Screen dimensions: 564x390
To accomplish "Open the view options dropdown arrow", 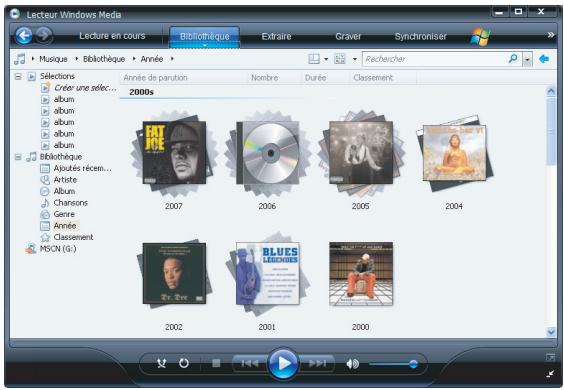I will pos(355,59).
